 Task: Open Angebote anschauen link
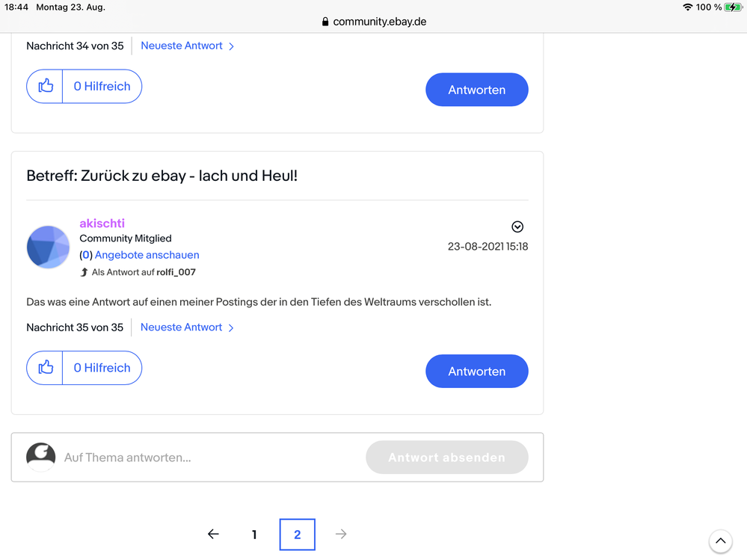(x=147, y=255)
